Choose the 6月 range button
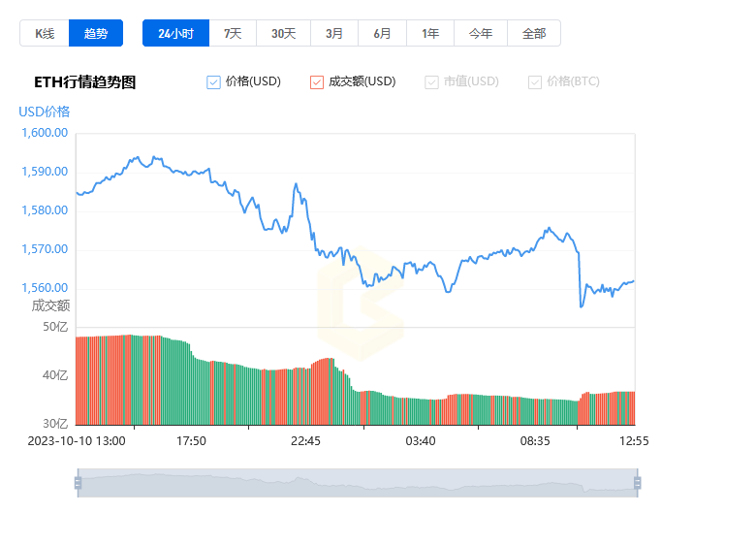 [382, 33]
